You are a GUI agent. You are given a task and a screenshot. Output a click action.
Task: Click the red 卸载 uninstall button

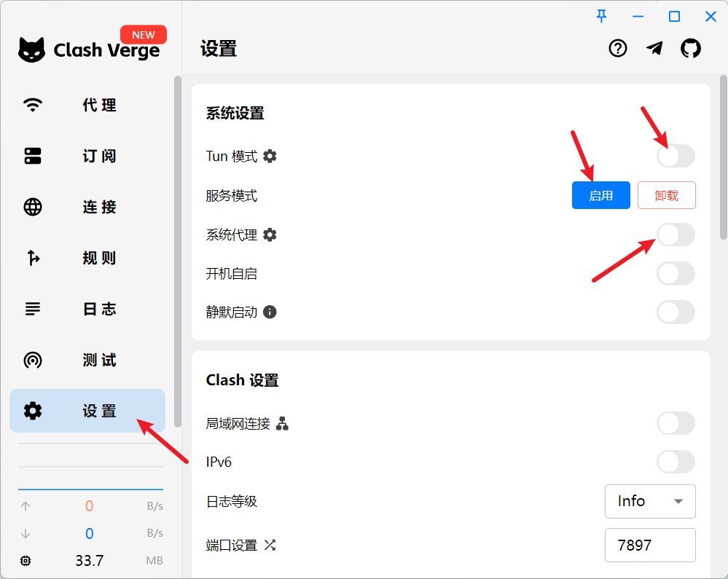tap(666, 195)
